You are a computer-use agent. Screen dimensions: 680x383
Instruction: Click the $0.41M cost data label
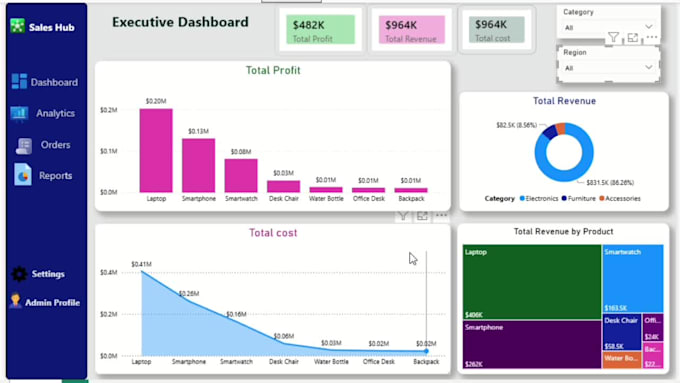coord(141,264)
